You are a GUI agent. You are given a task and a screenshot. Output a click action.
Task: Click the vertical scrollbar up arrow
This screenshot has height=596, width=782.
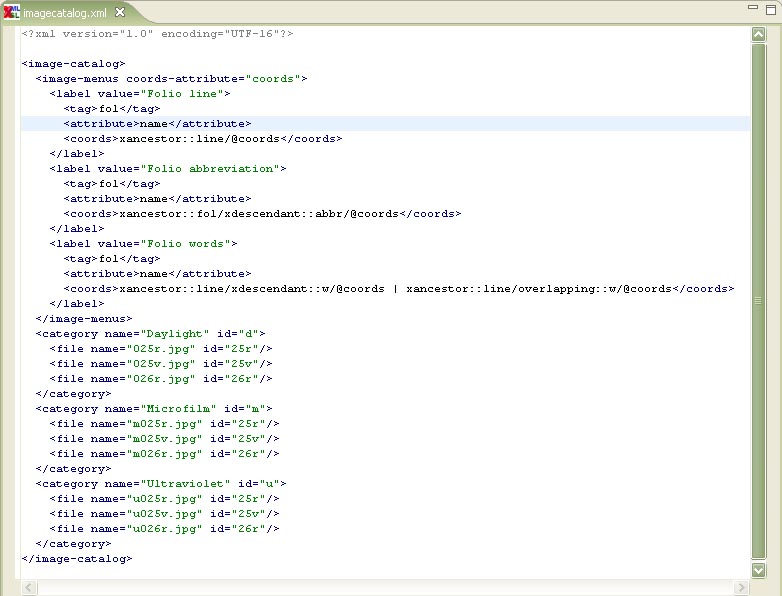coord(759,34)
